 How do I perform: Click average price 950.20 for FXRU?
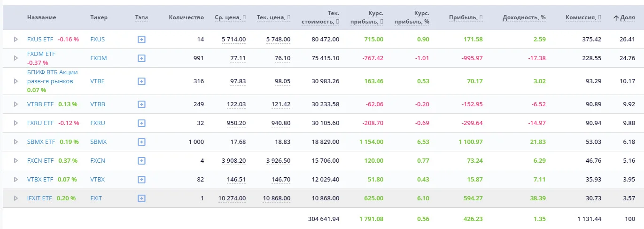[x=236, y=123]
